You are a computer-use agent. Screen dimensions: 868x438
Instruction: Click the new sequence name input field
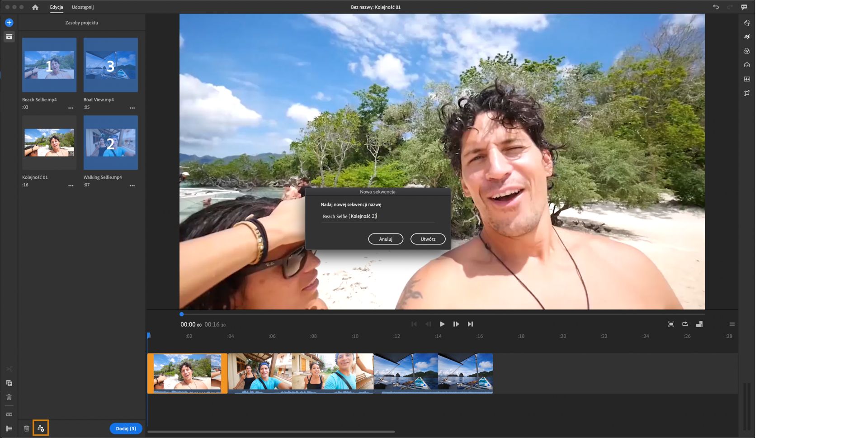[x=378, y=216]
